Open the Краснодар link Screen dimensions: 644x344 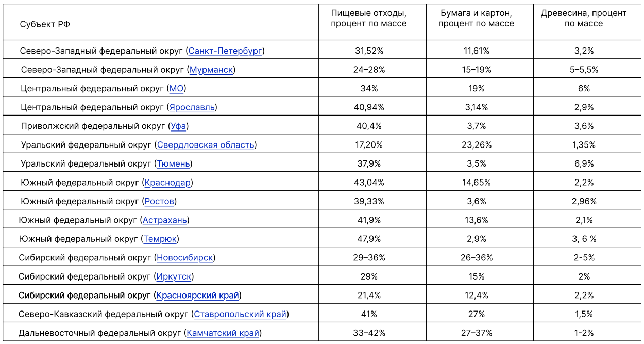pyautogui.click(x=167, y=183)
